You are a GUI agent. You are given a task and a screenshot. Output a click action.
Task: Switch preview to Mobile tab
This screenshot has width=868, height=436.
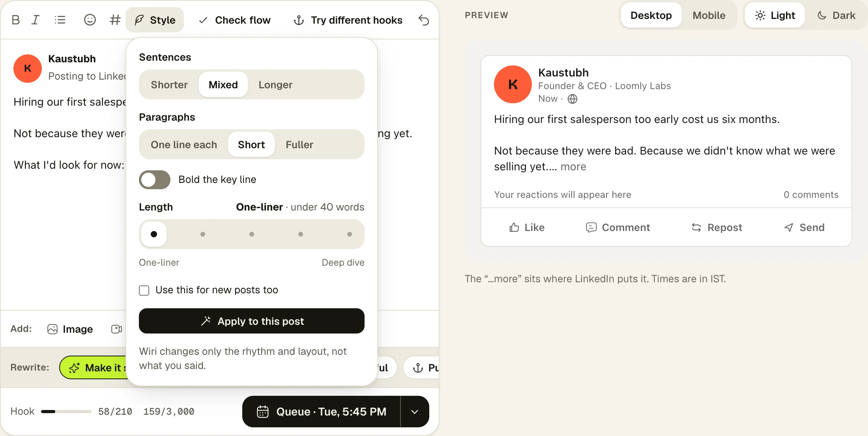pyautogui.click(x=709, y=15)
